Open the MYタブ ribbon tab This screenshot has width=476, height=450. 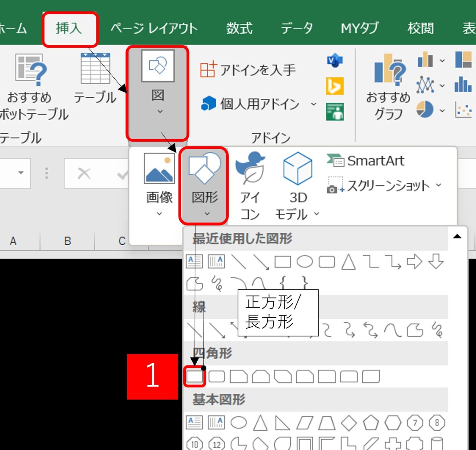360,28
